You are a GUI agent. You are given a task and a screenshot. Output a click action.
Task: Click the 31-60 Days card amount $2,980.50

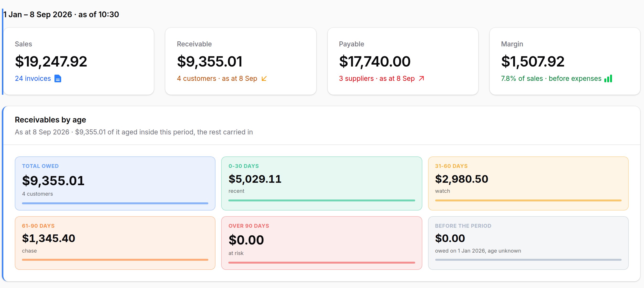coord(462,179)
